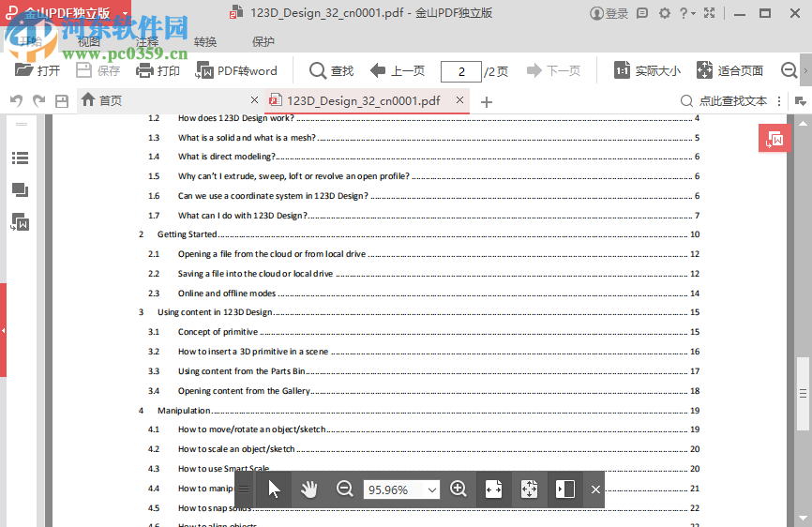The image size is (812, 527).
Task: Click the PDF to Word button
Action: 236,70
